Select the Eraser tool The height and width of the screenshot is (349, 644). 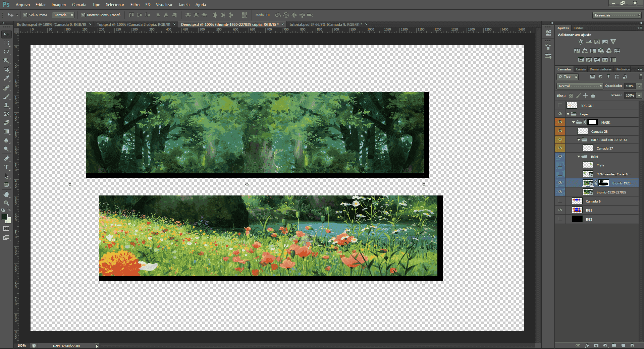coord(6,123)
